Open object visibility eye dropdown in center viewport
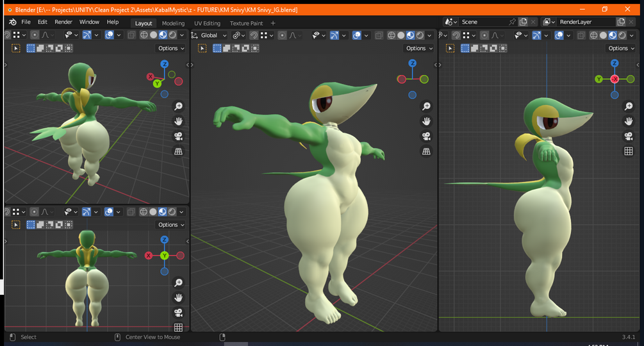Image resolution: width=644 pixels, height=346 pixels. click(x=318, y=35)
